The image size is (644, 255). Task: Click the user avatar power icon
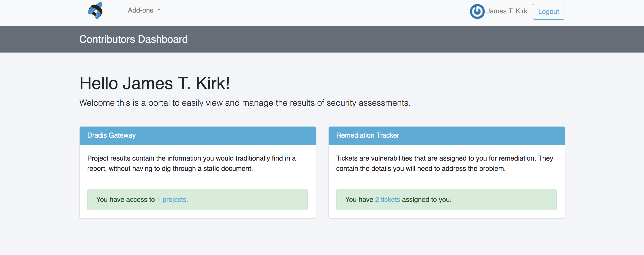coord(477,11)
